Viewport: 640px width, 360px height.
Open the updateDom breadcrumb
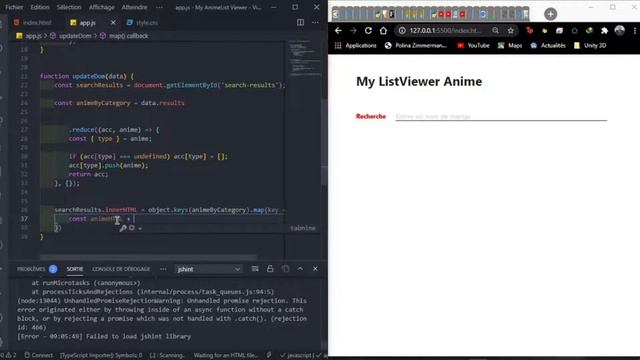coord(75,36)
